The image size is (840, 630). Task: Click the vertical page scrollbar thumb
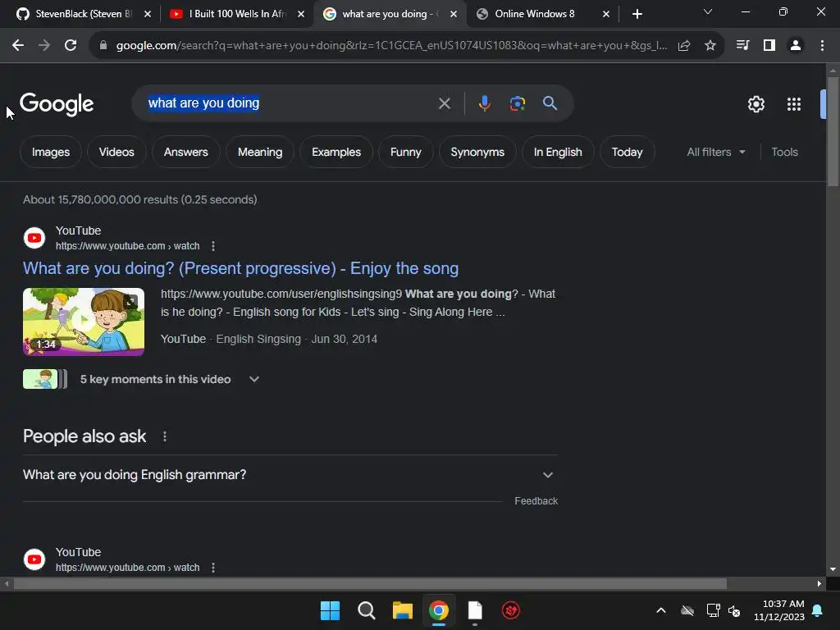coord(833,131)
